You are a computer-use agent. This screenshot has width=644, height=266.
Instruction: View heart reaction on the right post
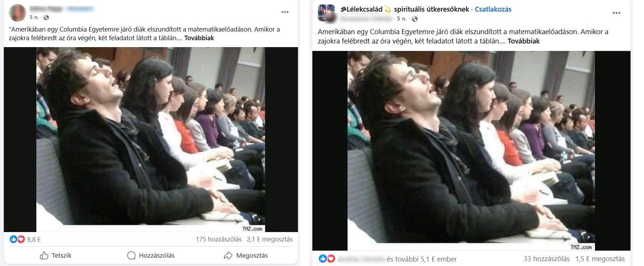(331, 258)
